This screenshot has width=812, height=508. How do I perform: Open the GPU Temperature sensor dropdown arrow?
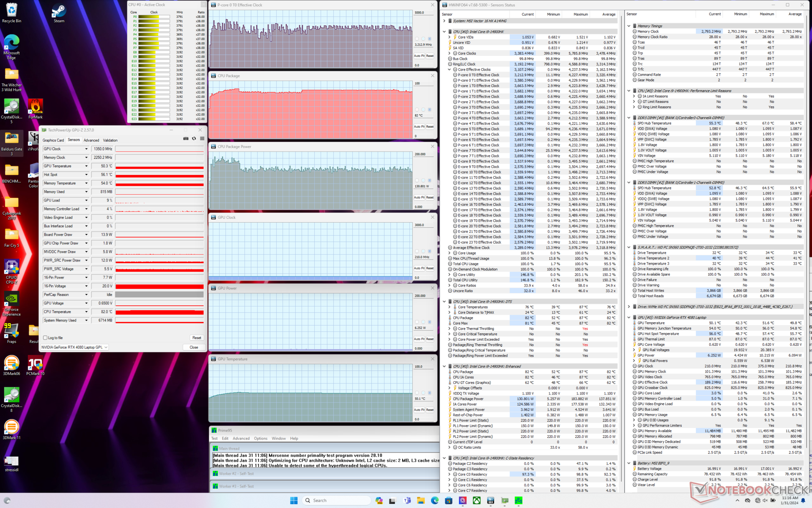pyautogui.click(x=86, y=166)
